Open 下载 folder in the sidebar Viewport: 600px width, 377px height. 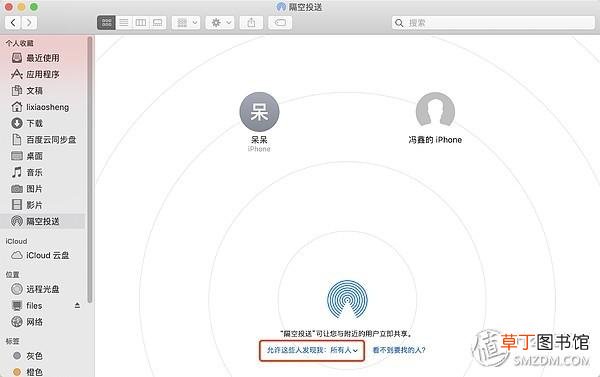[x=42, y=123]
